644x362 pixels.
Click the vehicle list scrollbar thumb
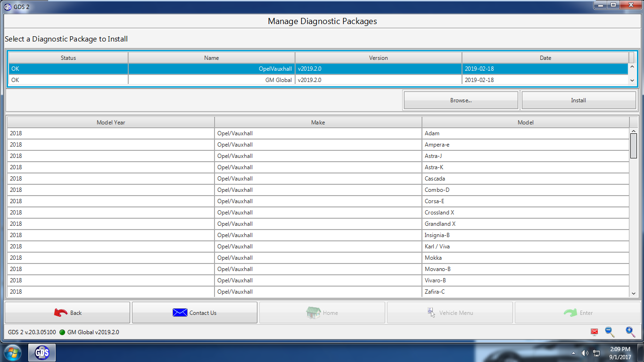point(634,146)
